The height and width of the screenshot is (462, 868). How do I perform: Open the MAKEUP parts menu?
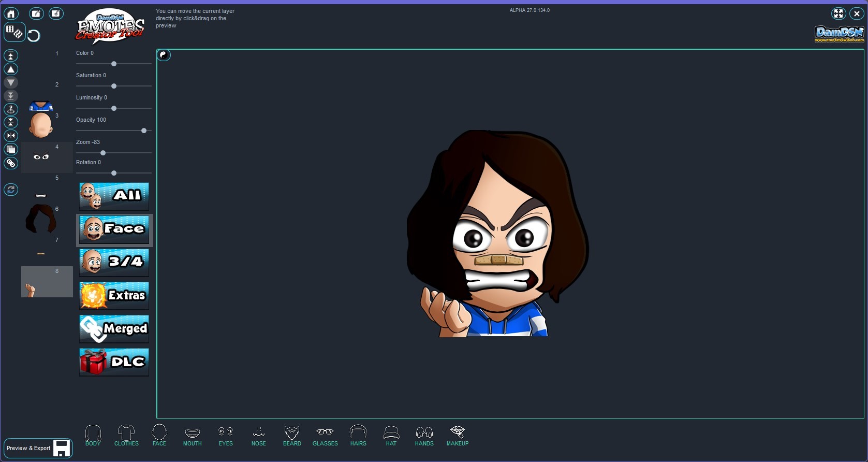click(458, 435)
